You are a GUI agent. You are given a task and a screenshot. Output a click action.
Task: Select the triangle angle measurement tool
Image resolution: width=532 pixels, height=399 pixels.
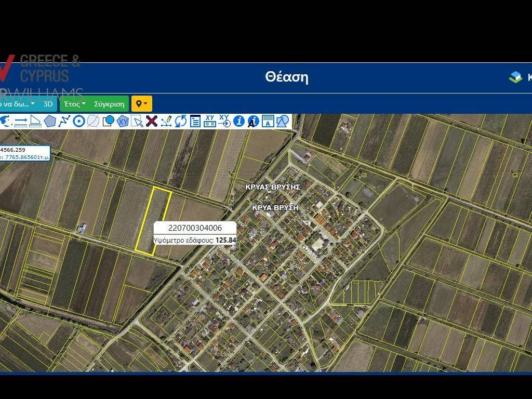35,121
